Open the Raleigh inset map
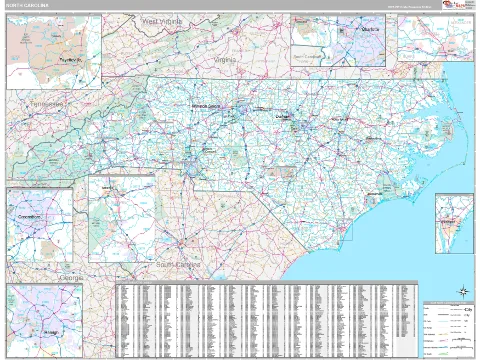The width and height of the screenshot is (480, 360). [44, 320]
